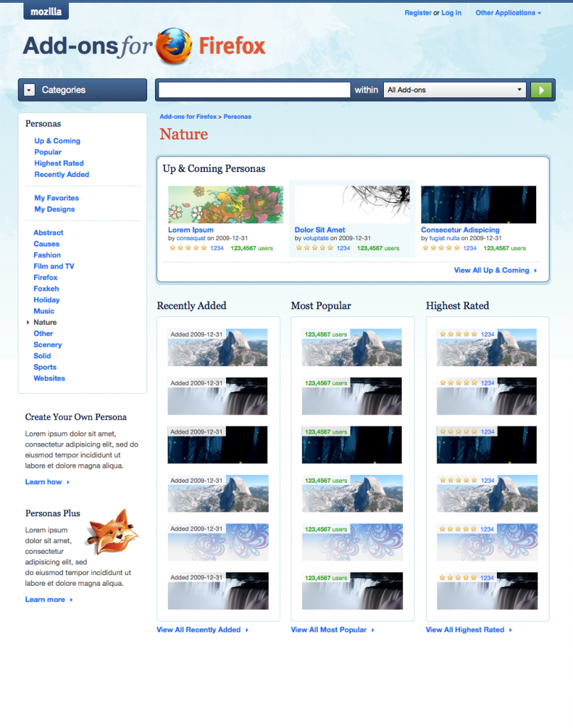Click the top Recently Added persona thumbnail
573x728 pixels.
217,347
